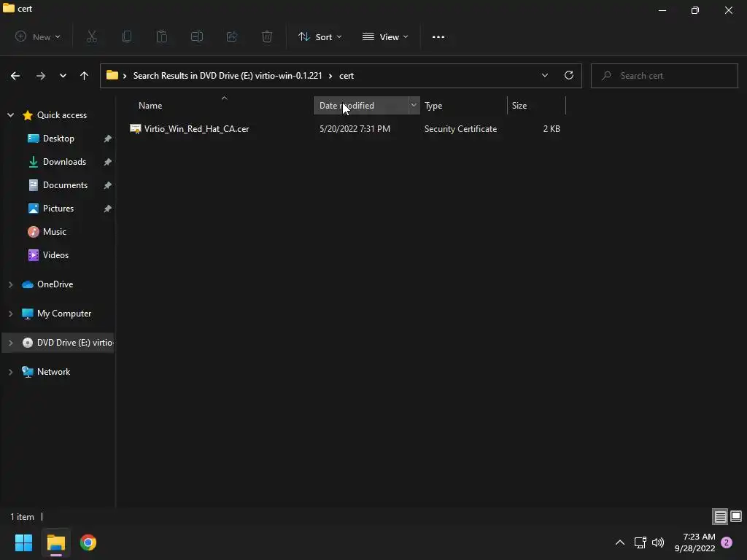Viewport: 747px width, 560px height.
Task: Switch to details view in status bar
Action: pyautogui.click(x=720, y=516)
